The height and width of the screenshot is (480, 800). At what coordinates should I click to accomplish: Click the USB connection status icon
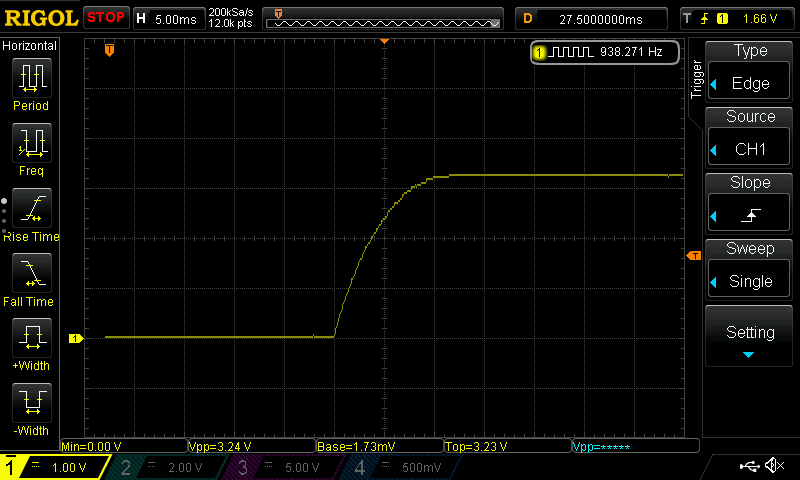(x=749, y=466)
